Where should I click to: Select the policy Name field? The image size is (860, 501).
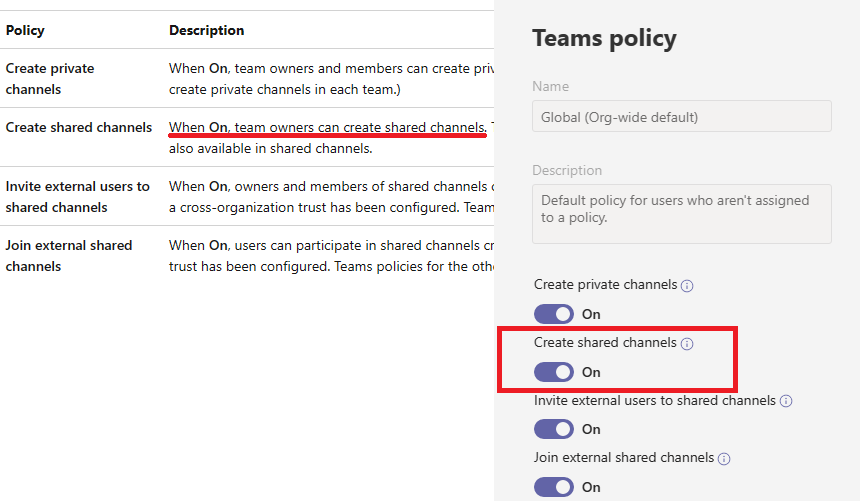point(682,116)
